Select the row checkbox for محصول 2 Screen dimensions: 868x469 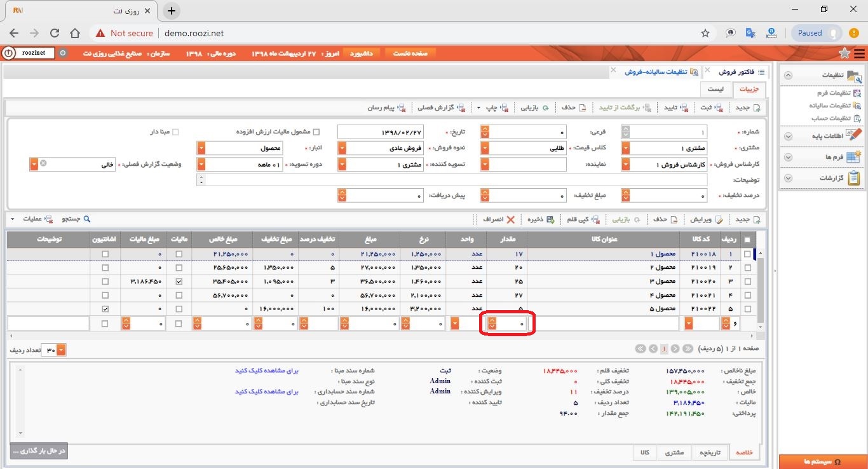point(747,268)
